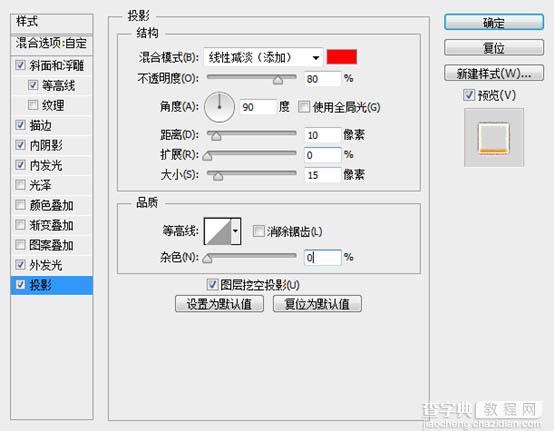Enable the 颜色叠加 checkbox
This screenshot has height=431, width=554.
(20, 205)
